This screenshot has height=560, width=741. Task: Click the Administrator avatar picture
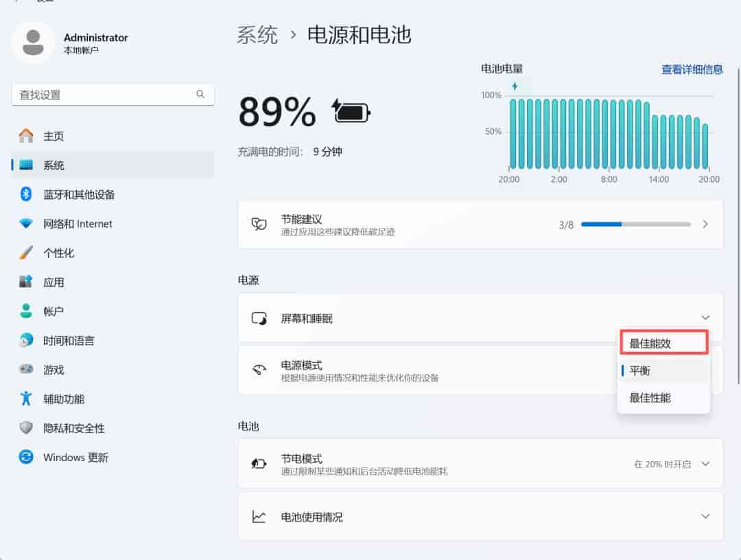[33, 43]
